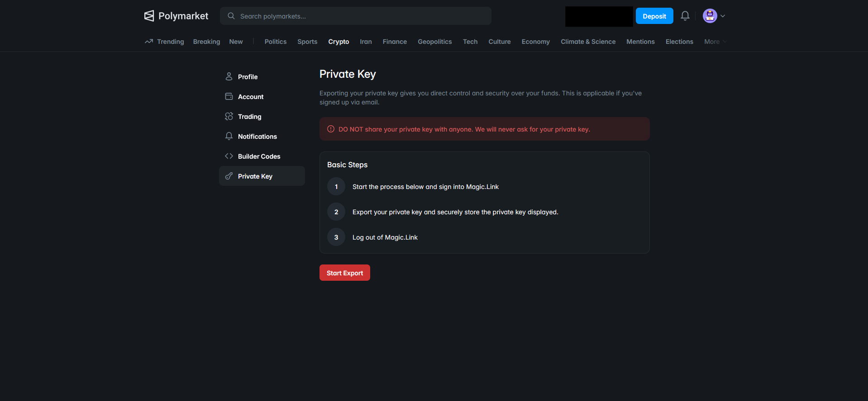Click the Notifications bell icon in sidebar
The image size is (868, 401).
pos(229,136)
